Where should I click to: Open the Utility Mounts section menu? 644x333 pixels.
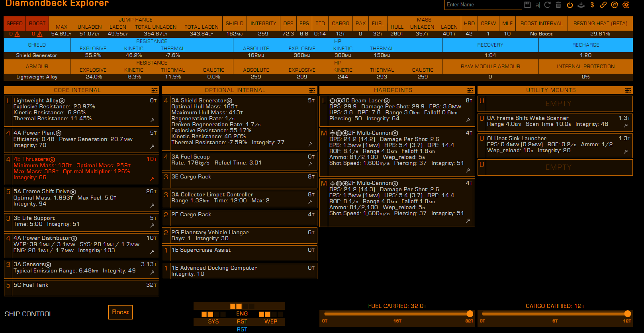pyautogui.click(x=628, y=90)
